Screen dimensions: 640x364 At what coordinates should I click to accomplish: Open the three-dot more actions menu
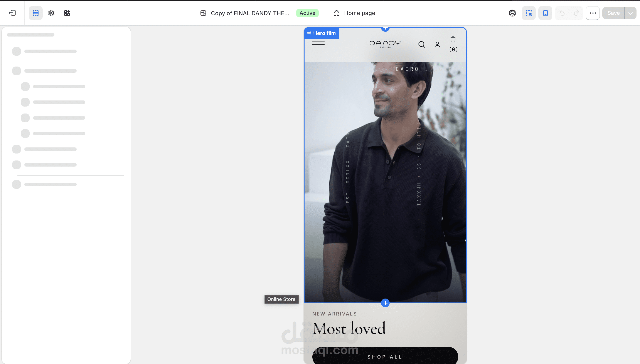pos(593,13)
